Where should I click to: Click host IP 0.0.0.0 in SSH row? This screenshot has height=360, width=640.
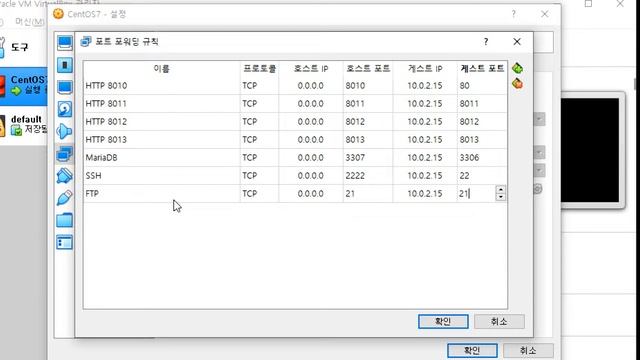pos(311,176)
